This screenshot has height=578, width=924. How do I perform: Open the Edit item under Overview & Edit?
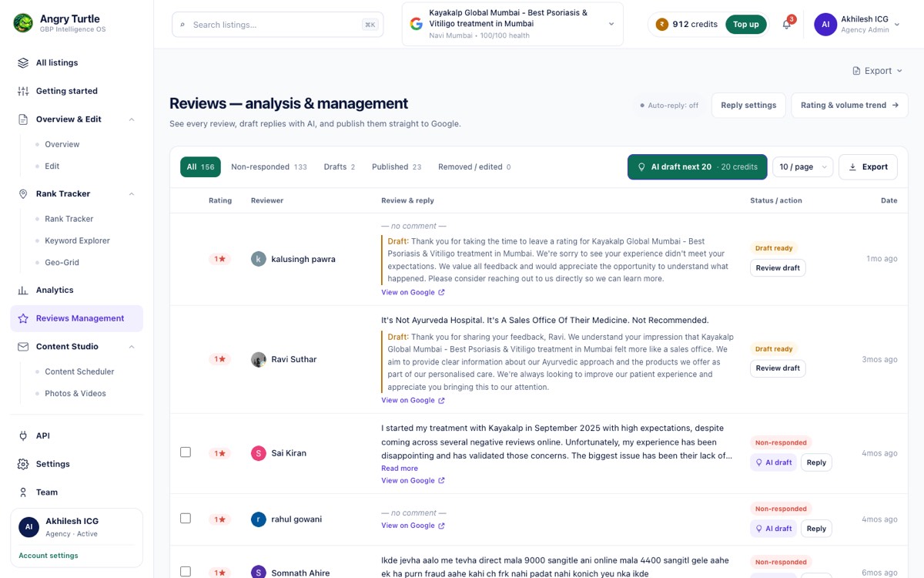(x=52, y=166)
